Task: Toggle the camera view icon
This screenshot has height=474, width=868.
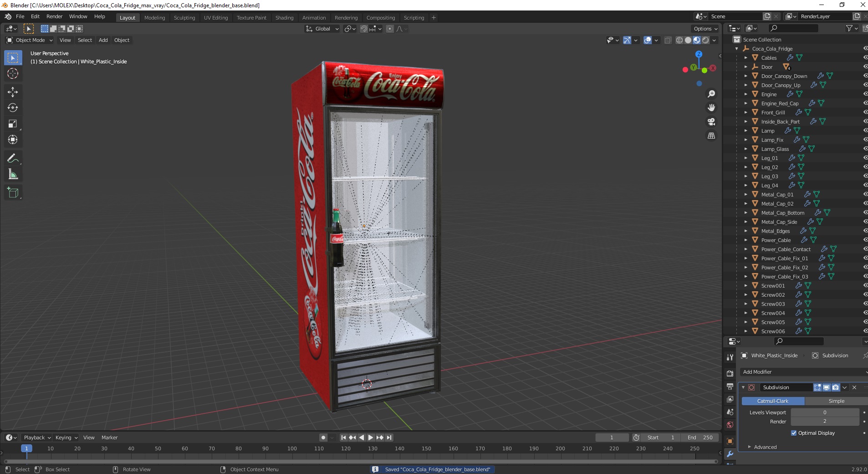Action: tap(711, 122)
